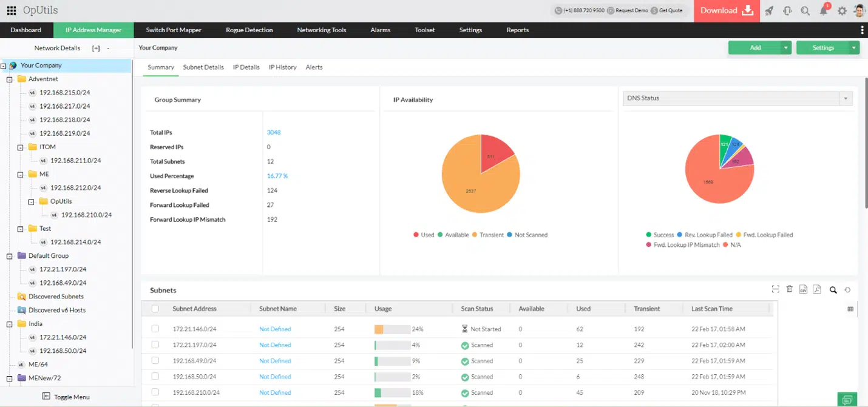This screenshot has width=868, height=407.
Task: Collapse the Adventnet folder expander
Action: [10, 79]
